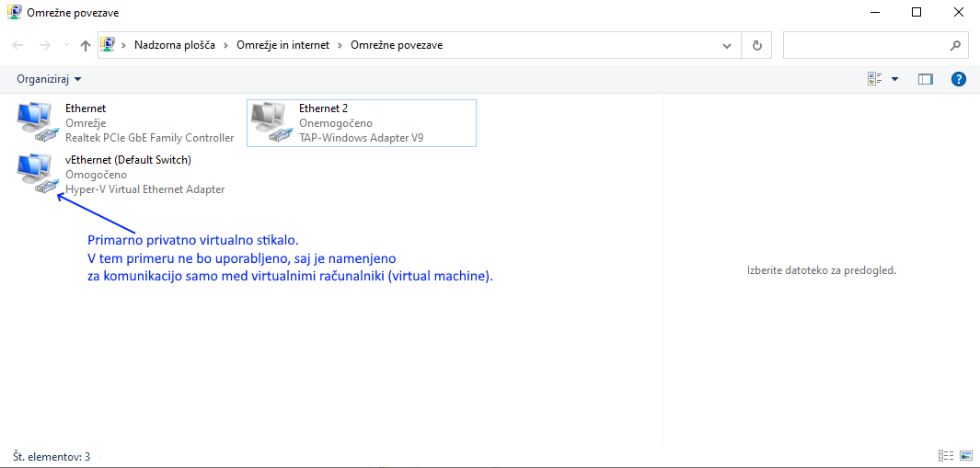Click the Control Panel icon in address bar
This screenshot has width=980, height=468.
point(109,45)
